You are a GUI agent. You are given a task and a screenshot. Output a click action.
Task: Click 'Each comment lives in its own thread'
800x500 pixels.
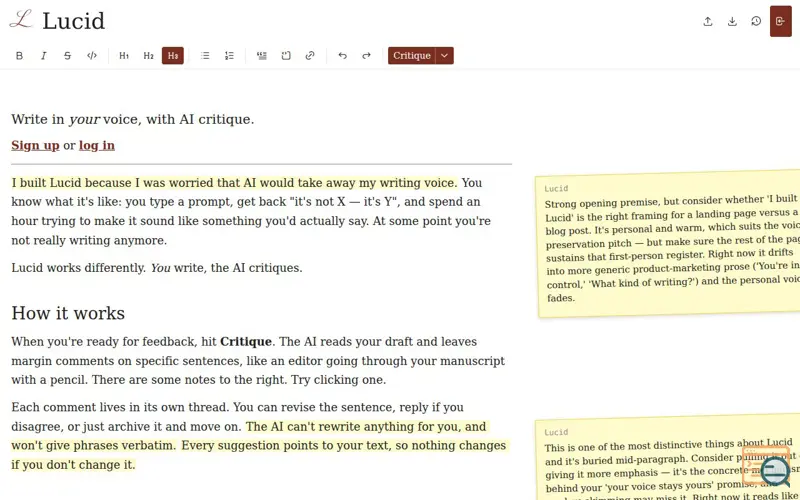pos(120,407)
